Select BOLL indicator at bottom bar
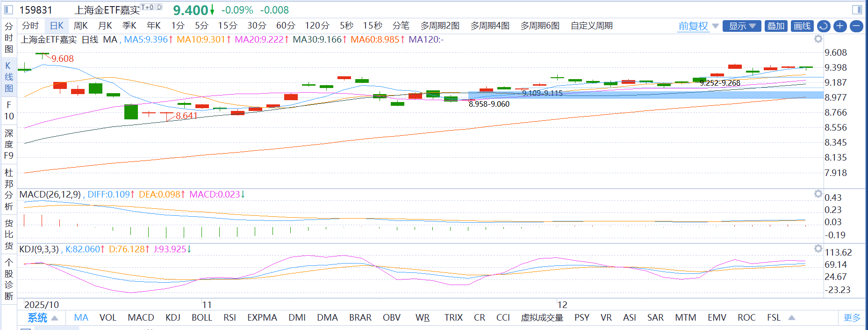This screenshot has width=868, height=330. tap(202, 318)
